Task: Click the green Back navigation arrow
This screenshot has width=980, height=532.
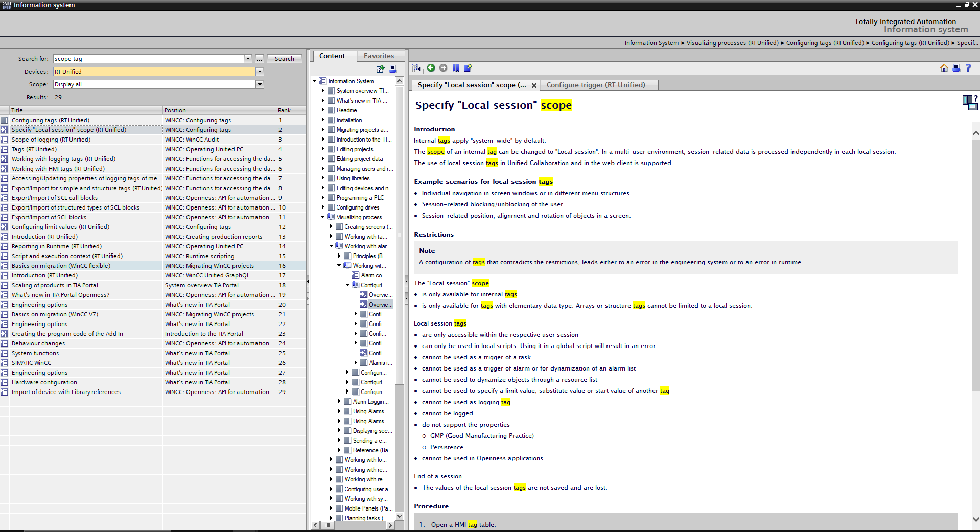Action: click(431, 68)
